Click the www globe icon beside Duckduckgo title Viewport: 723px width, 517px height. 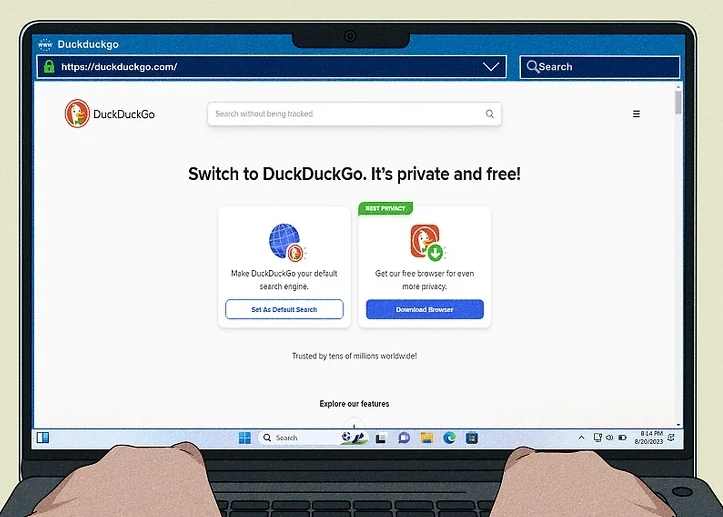pos(45,44)
